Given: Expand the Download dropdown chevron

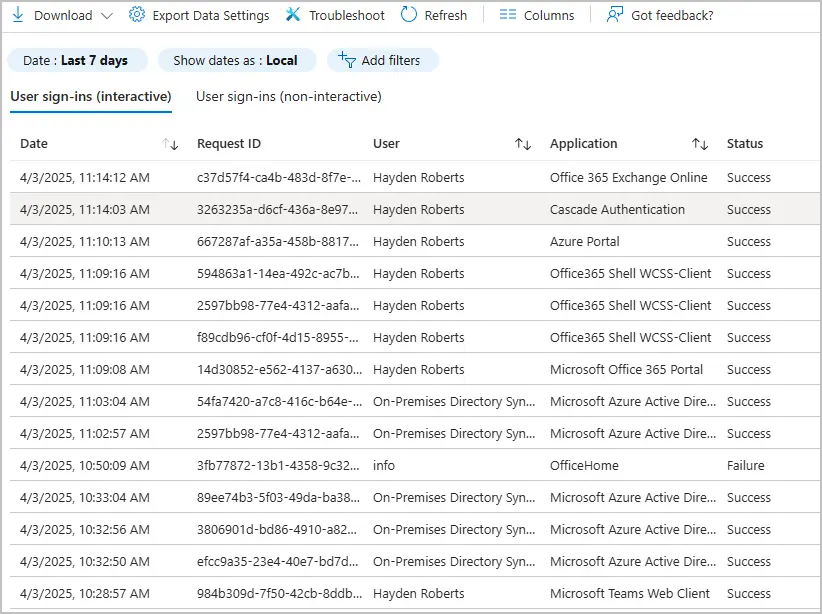Looking at the screenshot, I should click(x=107, y=16).
